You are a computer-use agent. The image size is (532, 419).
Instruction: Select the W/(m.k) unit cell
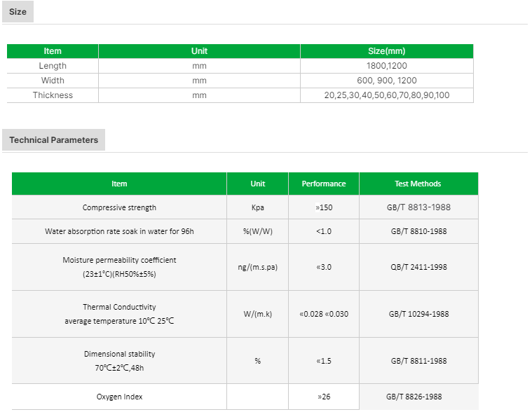257,314
